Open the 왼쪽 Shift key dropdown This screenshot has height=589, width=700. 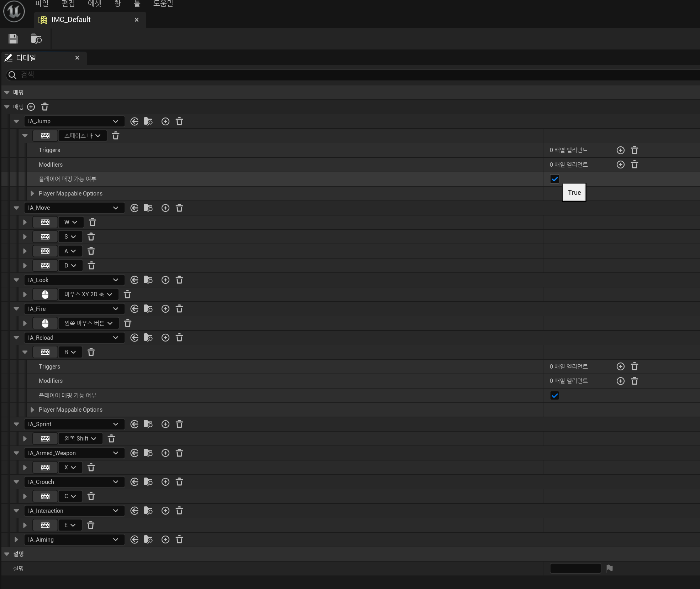pos(80,439)
